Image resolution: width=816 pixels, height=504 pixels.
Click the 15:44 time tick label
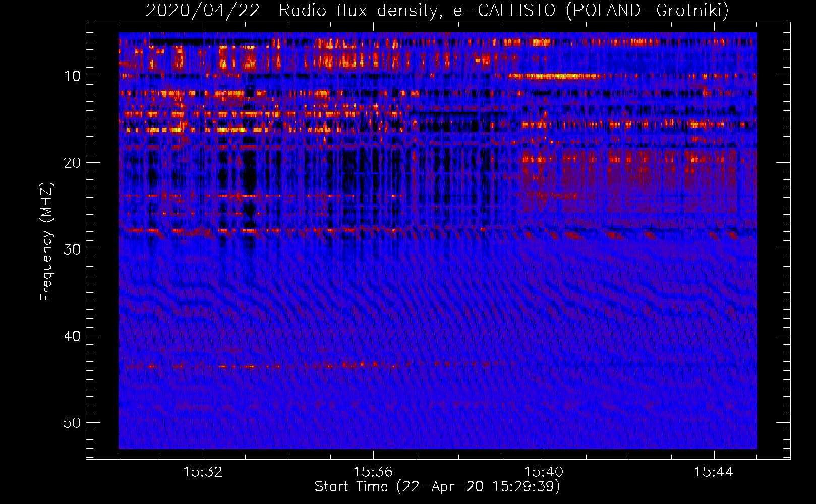714,472
